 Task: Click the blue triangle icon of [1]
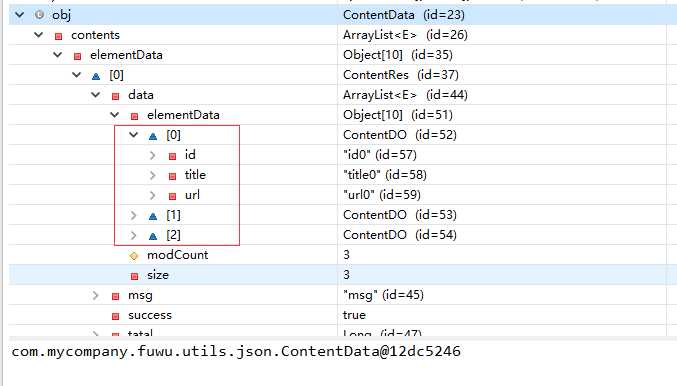coord(153,216)
